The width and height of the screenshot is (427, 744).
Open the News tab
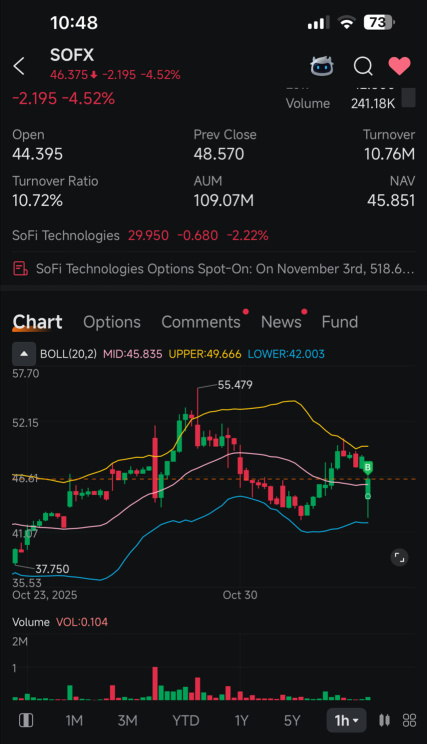pyautogui.click(x=281, y=322)
